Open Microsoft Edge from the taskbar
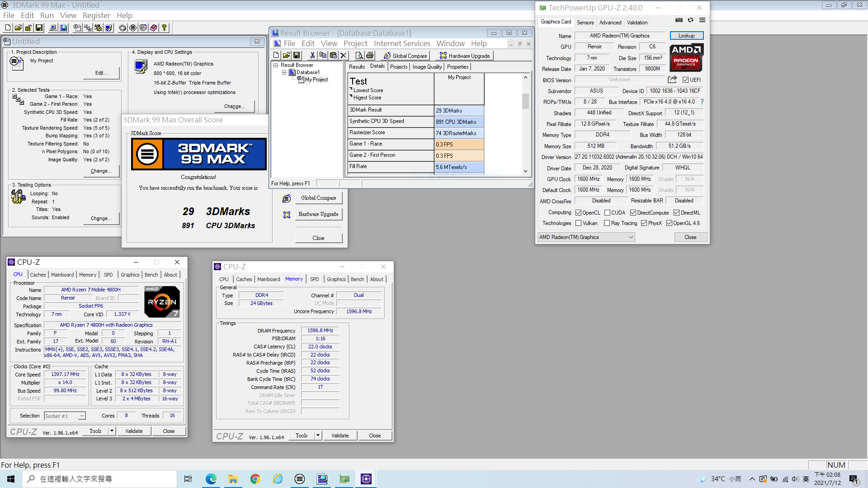Screen dimensions: 868x488 tap(211, 479)
